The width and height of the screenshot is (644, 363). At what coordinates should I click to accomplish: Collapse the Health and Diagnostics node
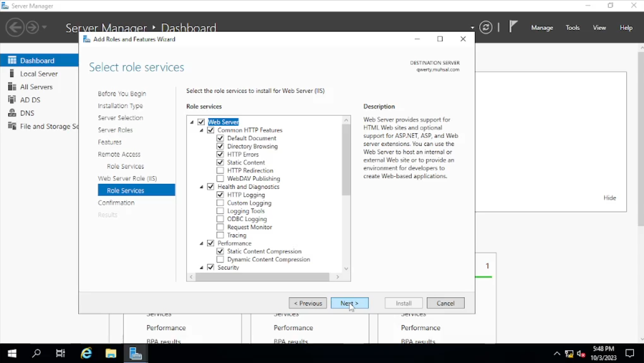coord(202,187)
